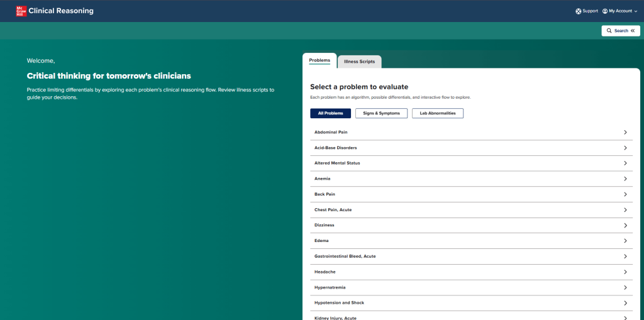Select the Problems tab
The image size is (644, 320).
[319, 60]
